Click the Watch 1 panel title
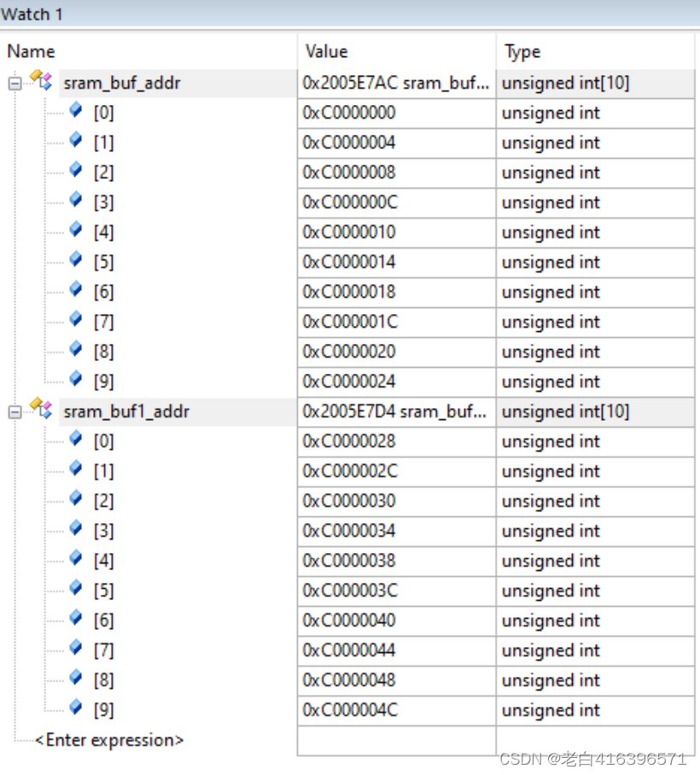The height and width of the screenshot is (775, 700). pos(32,14)
